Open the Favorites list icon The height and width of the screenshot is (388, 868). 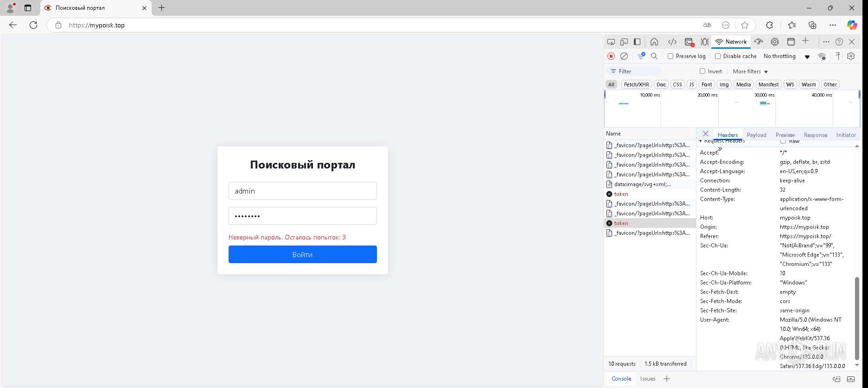pyautogui.click(x=791, y=25)
